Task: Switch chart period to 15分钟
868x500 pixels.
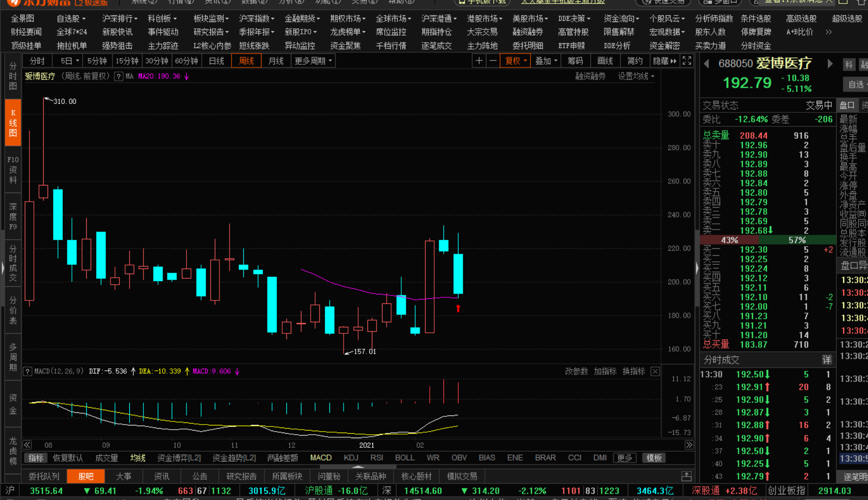Action: 127,61
